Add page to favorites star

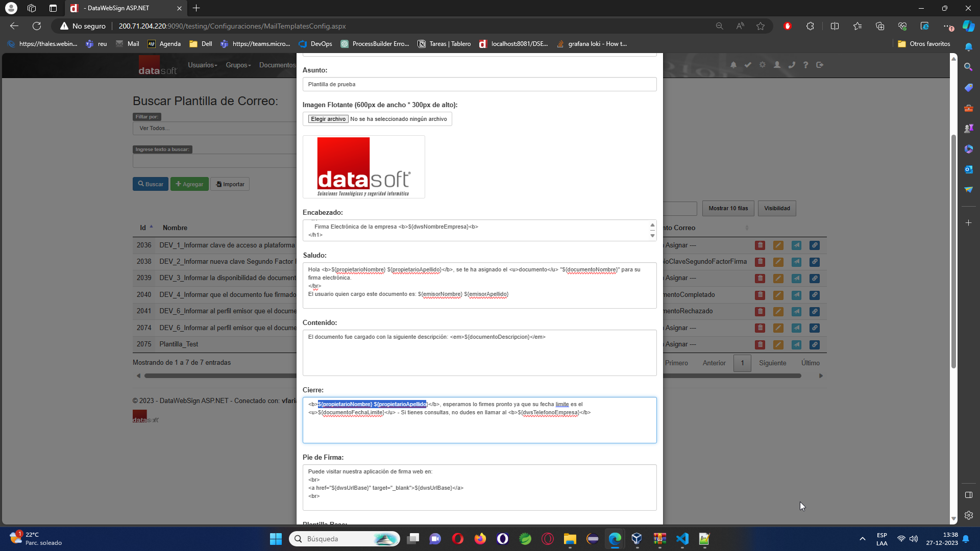761,26
